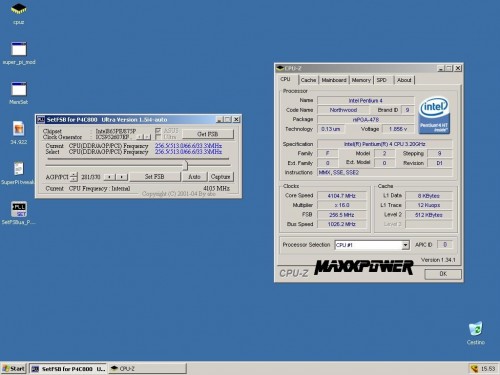Open the Start menu on taskbar
The width and height of the screenshot is (500, 375).
tap(14, 369)
